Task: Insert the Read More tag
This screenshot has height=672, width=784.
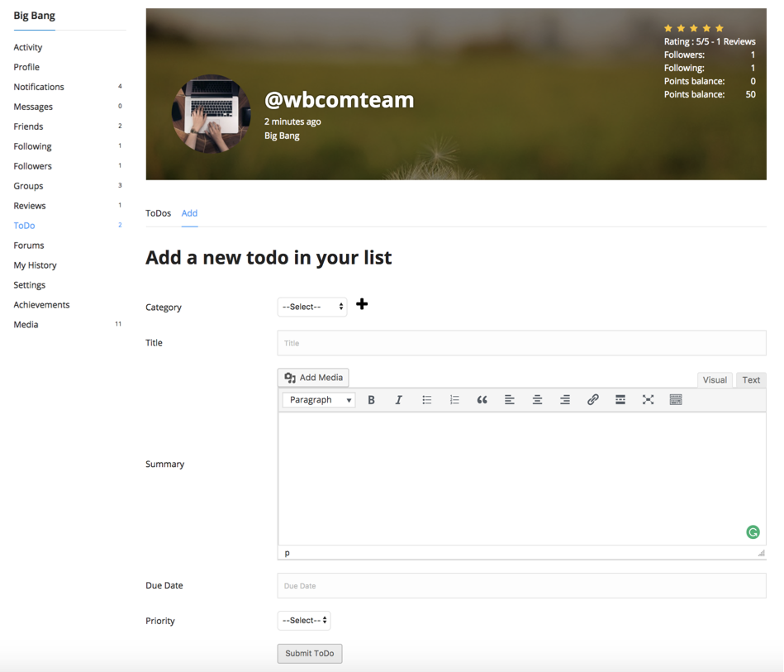Action: [620, 399]
